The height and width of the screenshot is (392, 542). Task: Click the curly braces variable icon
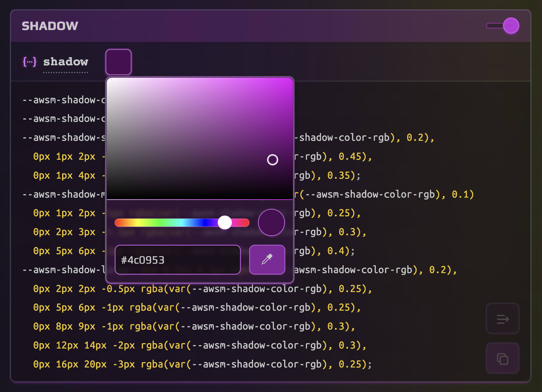(29, 61)
